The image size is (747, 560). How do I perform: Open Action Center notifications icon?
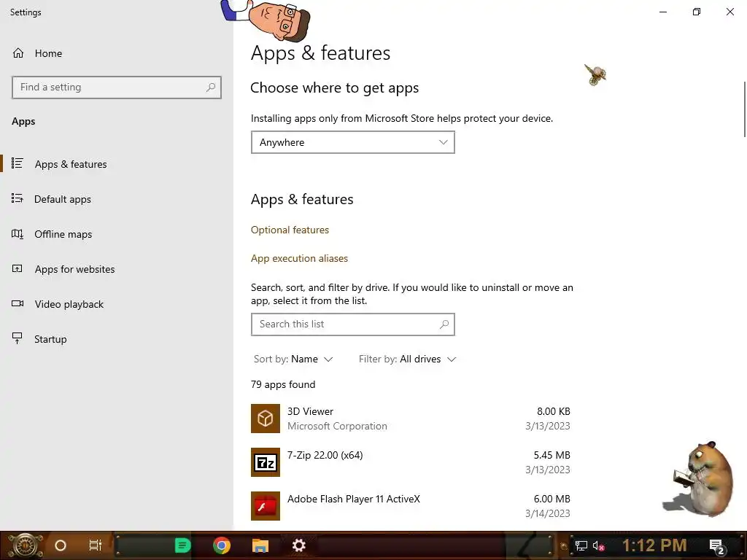tap(716, 546)
